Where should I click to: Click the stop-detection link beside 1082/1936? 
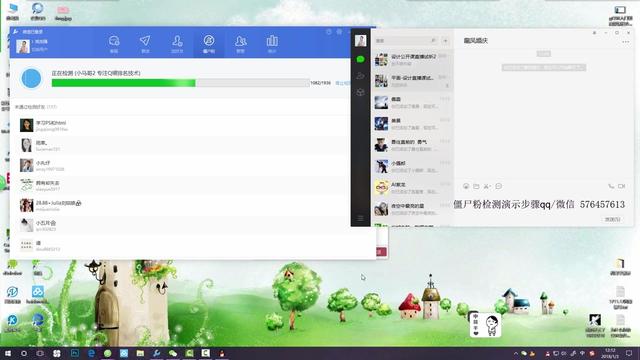click(342, 83)
